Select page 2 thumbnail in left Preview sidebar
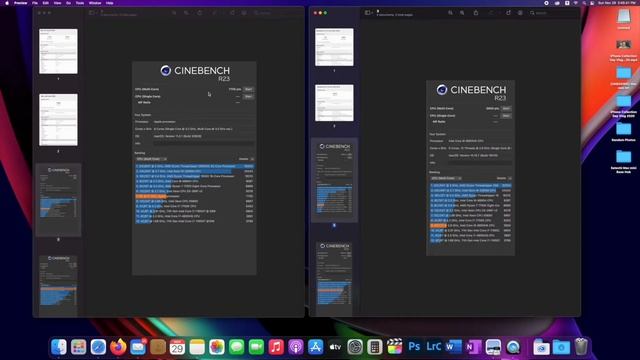The height and width of the screenshot is (360, 640). click(58, 120)
